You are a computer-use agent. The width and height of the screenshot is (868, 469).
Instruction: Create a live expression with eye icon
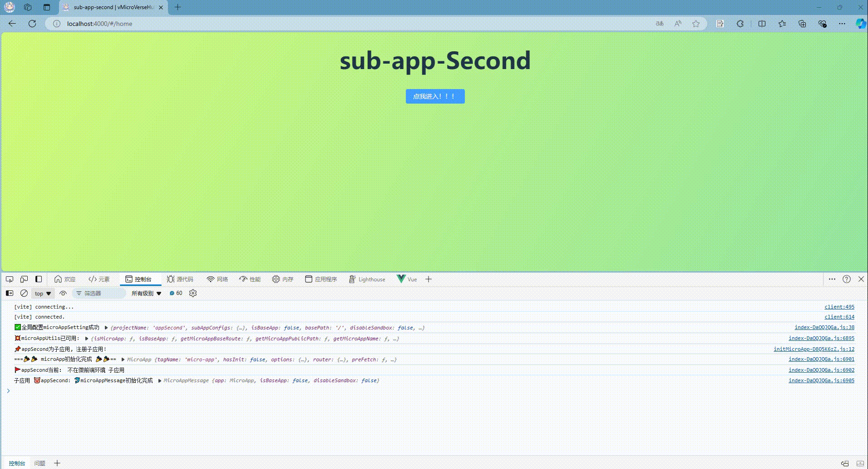pyautogui.click(x=63, y=293)
